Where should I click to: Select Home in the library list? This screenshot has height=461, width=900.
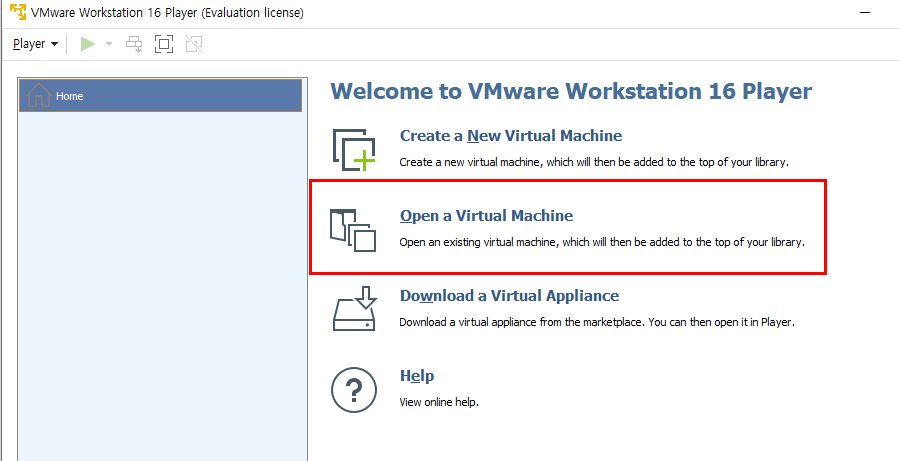click(x=160, y=96)
